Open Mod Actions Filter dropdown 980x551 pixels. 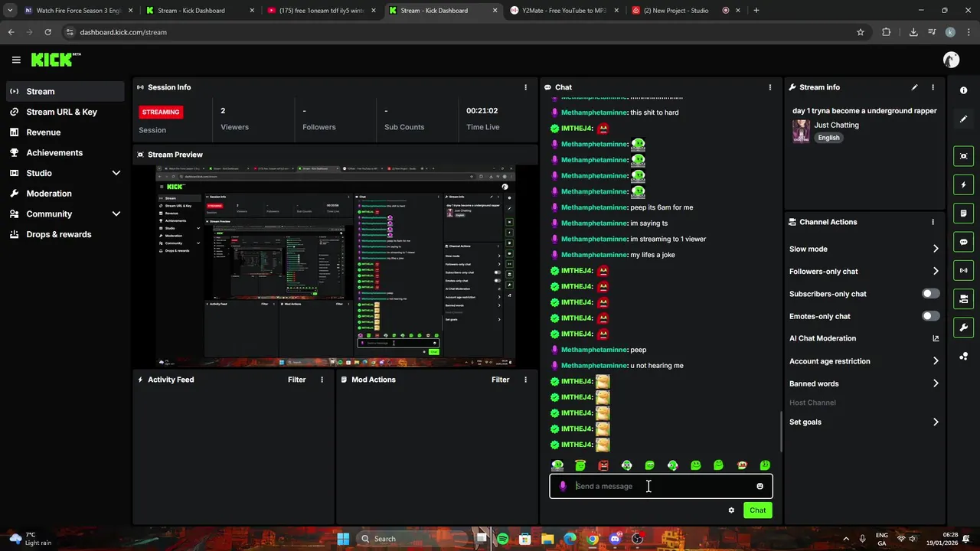click(500, 380)
